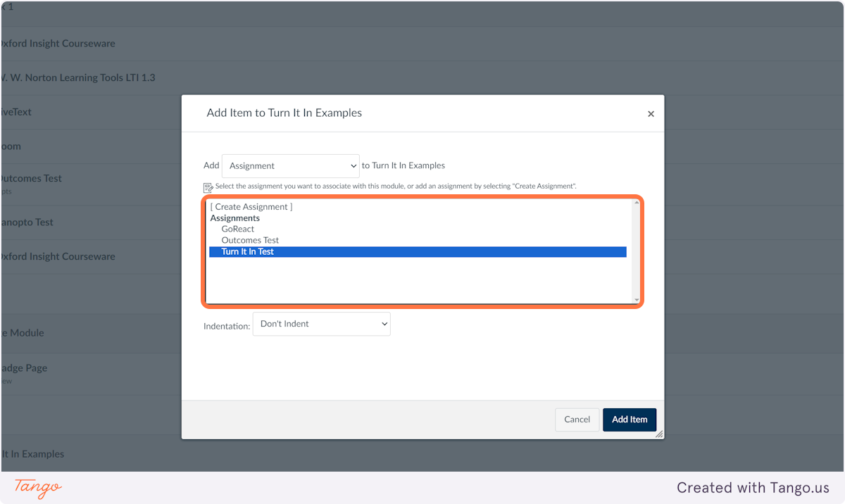The height and width of the screenshot is (504, 845).
Task: Click the Add Item button
Action: tap(630, 420)
